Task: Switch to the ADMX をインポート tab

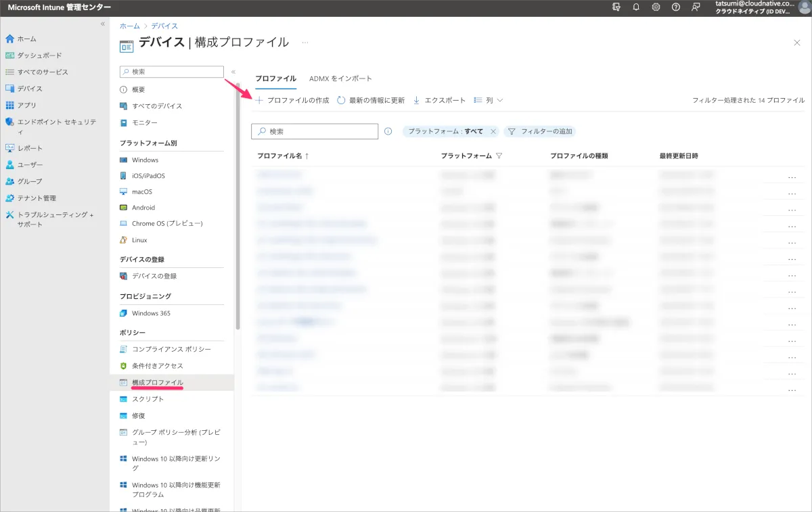Action: point(340,78)
